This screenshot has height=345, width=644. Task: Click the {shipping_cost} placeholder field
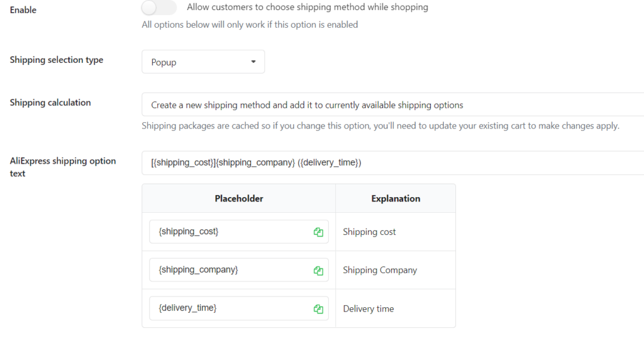click(238, 232)
